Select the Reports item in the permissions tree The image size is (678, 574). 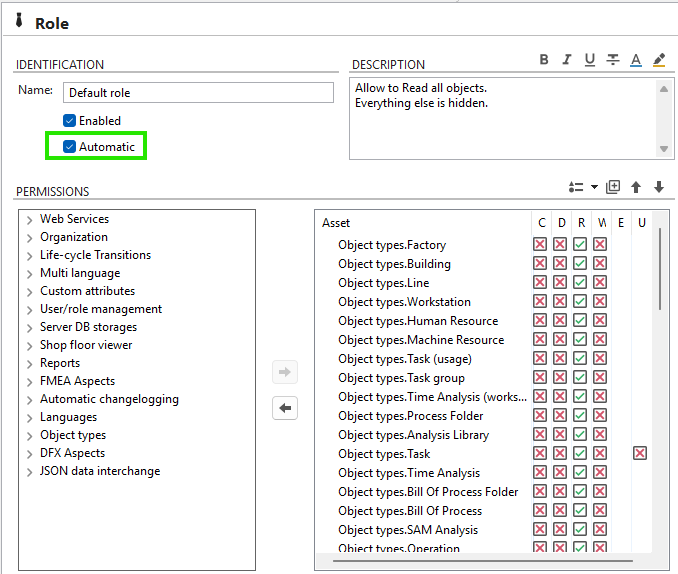click(x=60, y=363)
